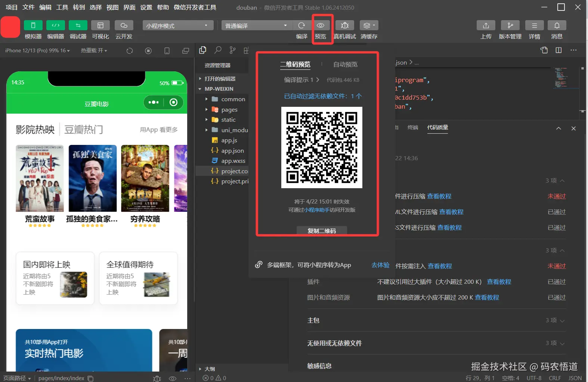Detach simulator into separate window

186,51
